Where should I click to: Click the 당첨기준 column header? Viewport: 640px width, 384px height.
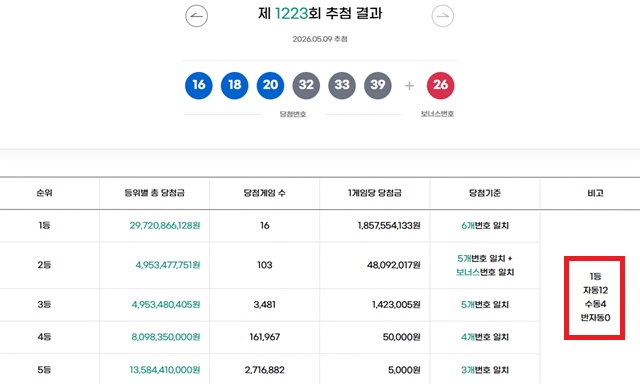point(485,193)
